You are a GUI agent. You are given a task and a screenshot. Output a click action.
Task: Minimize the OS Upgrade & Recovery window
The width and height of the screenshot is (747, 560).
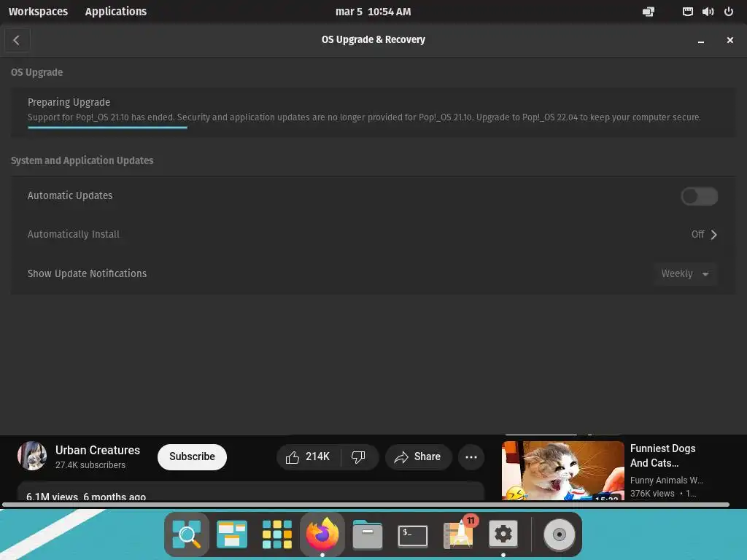click(701, 41)
